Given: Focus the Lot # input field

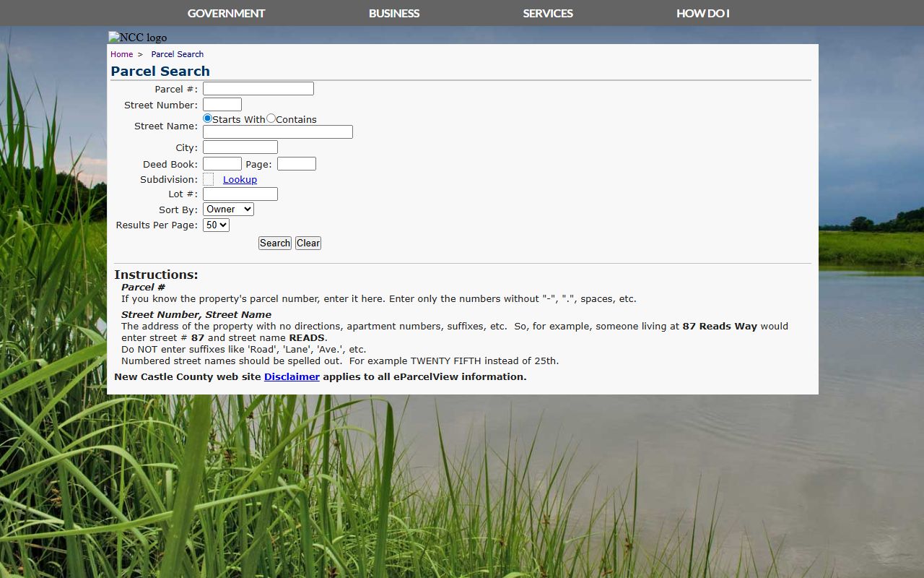Looking at the screenshot, I should pos(240,194).
